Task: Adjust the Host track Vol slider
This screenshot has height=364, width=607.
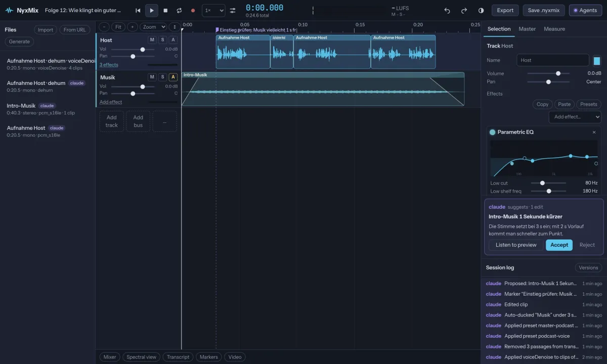Action: (x=133, y=50)
